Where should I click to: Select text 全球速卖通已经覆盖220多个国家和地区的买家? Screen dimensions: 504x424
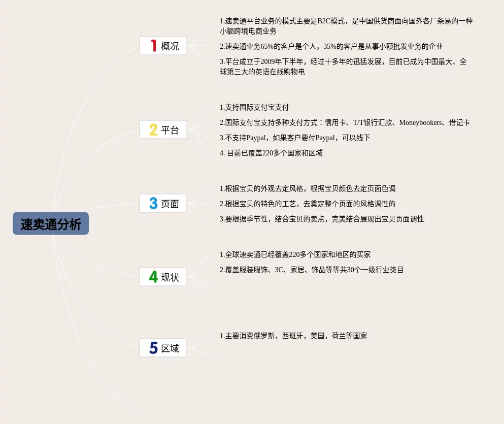(x=295, y=254)
